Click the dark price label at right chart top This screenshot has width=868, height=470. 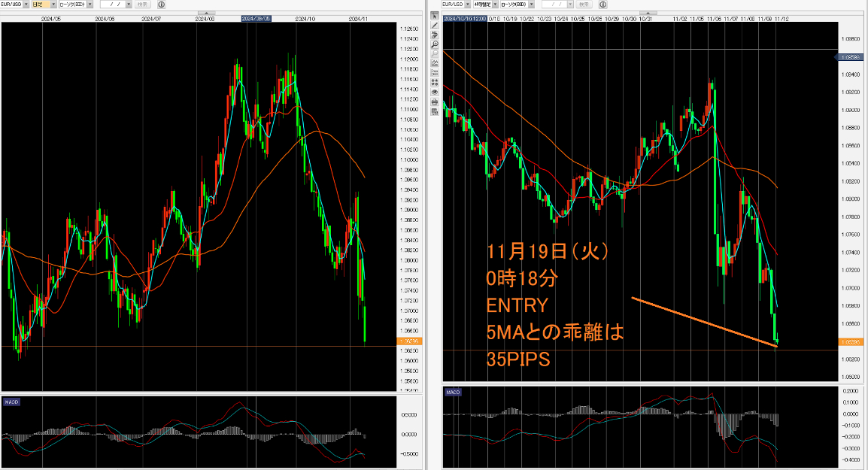[x=849, y=57]
